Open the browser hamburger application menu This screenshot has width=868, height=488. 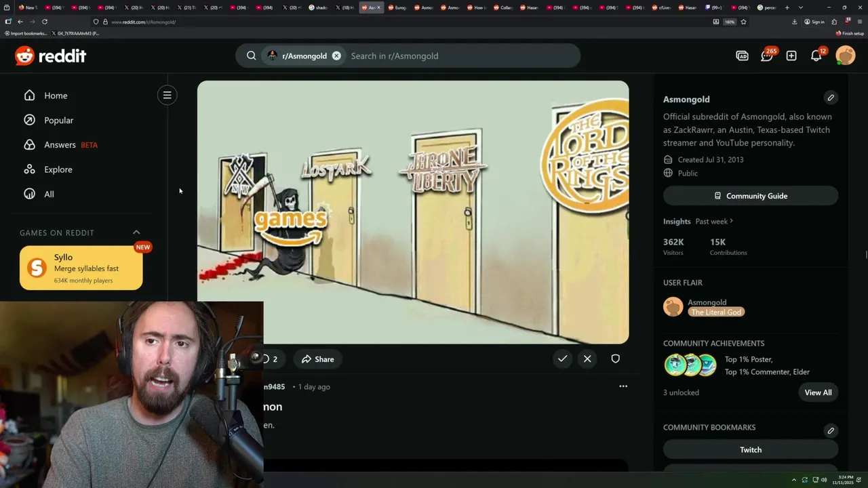(860, 22)
